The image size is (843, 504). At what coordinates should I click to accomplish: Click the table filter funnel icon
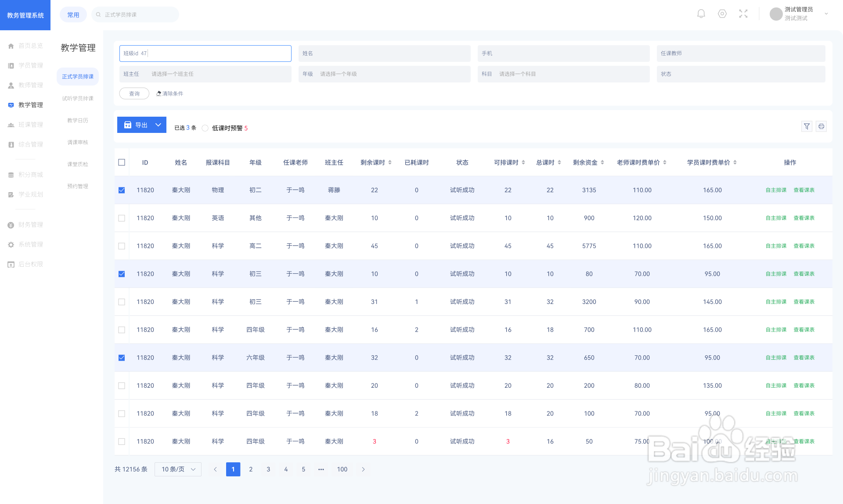[807, 126]
